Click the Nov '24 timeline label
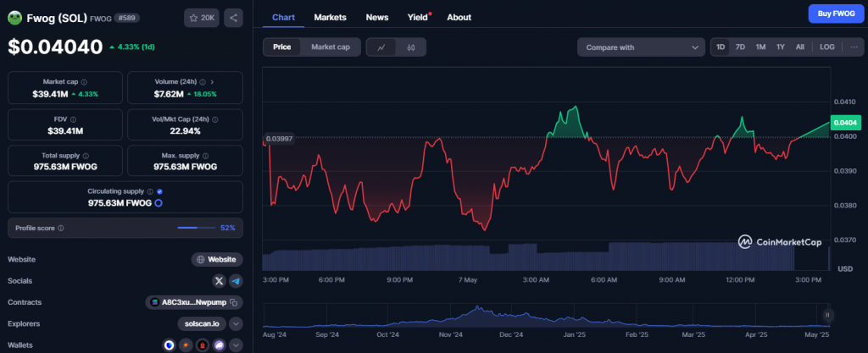Viewport: 868px width, 353px height. [x=449, y=334]
